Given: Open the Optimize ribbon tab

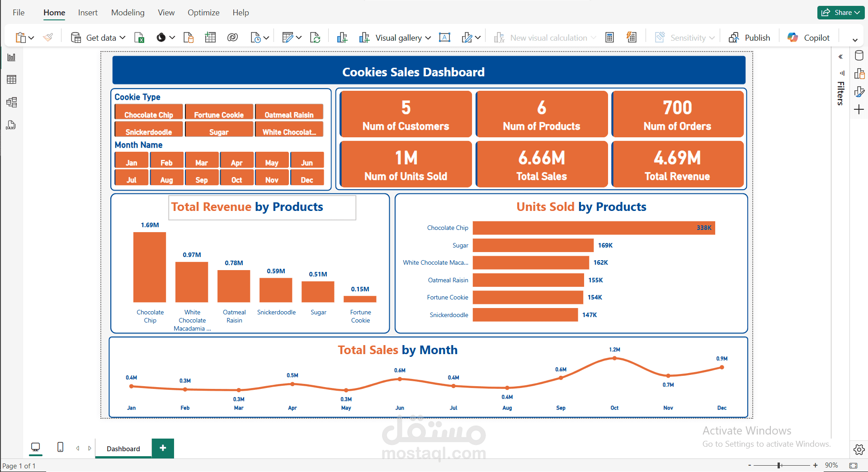Looking at the screenshot, I should (203, 13).
